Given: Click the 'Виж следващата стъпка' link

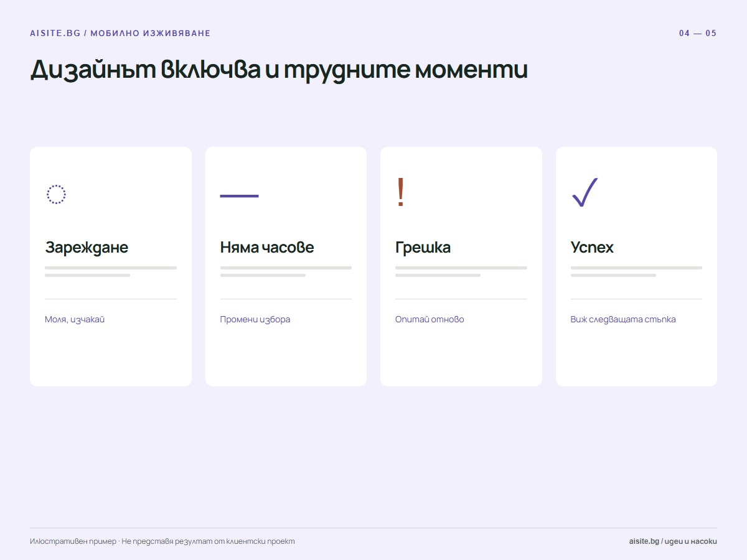Looking at the screenshot, I should (623, 319).
